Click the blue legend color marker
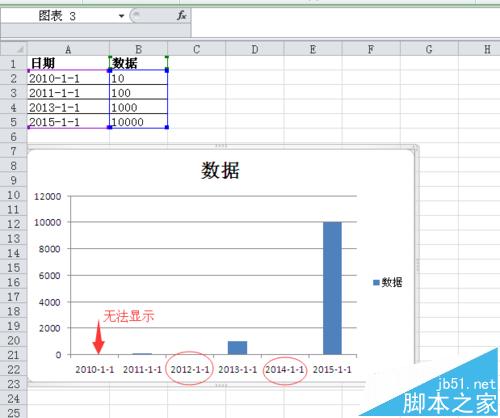Viewport: 500px width, 418px height. [376, 283]
